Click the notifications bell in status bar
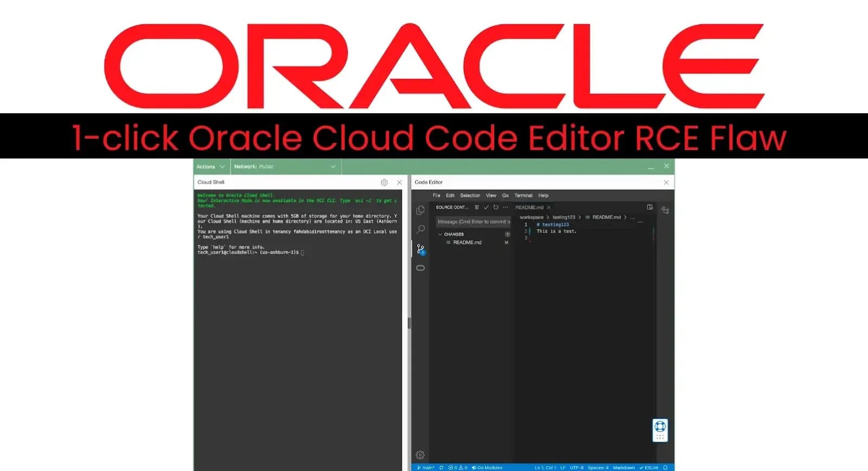The width and height of the screenshot is (868, 471). point(665,467)
